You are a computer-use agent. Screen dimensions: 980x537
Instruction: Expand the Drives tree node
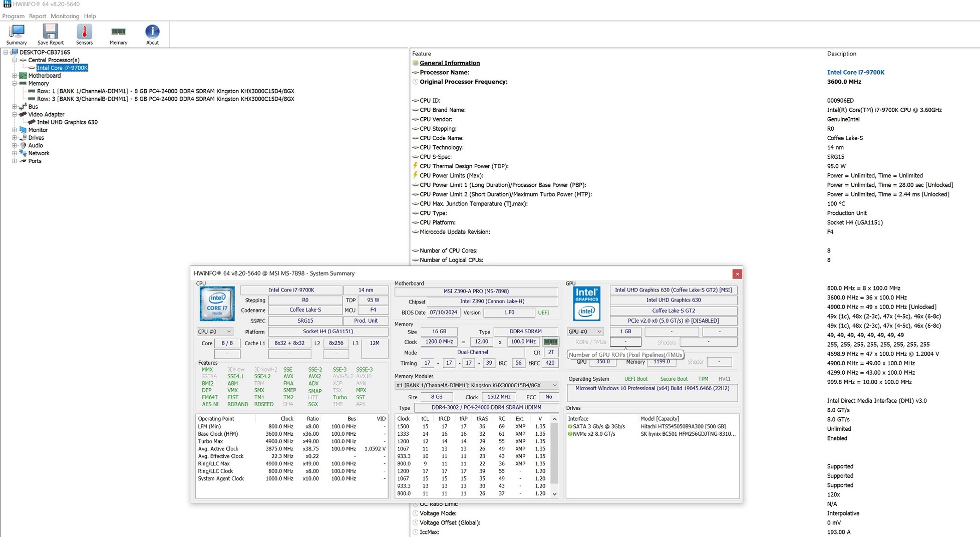coord(15,138)
